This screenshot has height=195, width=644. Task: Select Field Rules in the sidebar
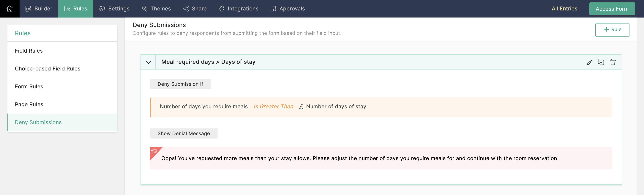[x=29, y=51]
